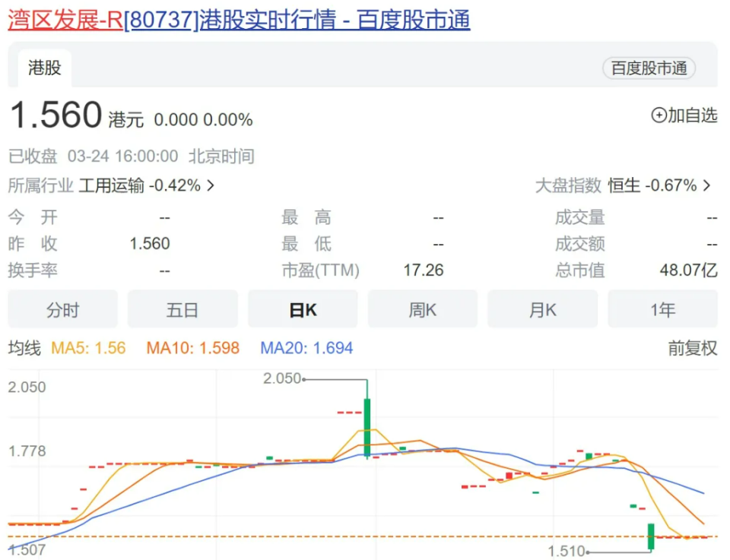Viewport: 730px width, 560px height.
Task: Click the 2.050 high price annotation
Action: tap(282, 378)
